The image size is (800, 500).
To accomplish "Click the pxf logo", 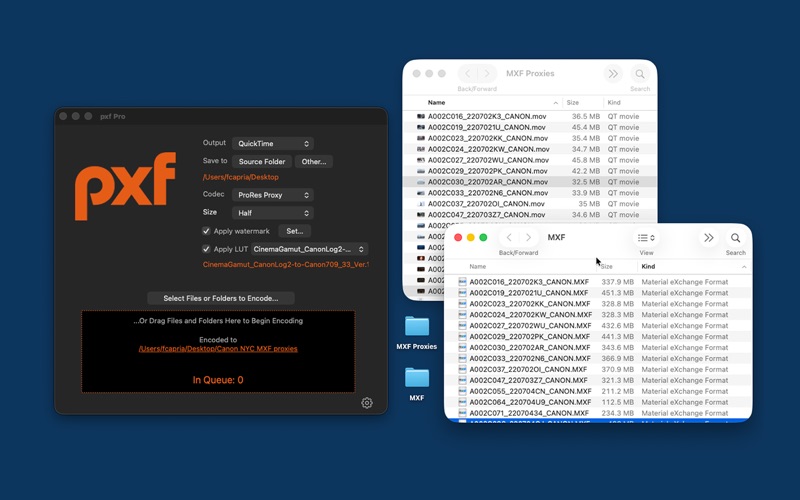I will [126, 186].
